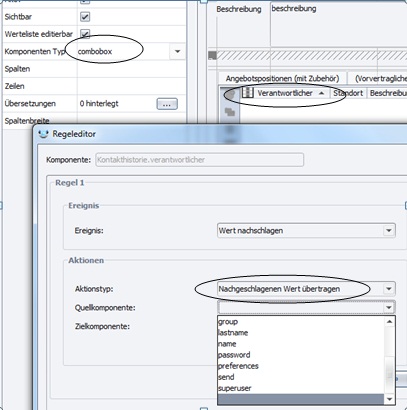Open the (Vorvertragliche tab

pyautogui.click(x=379, y=79)
